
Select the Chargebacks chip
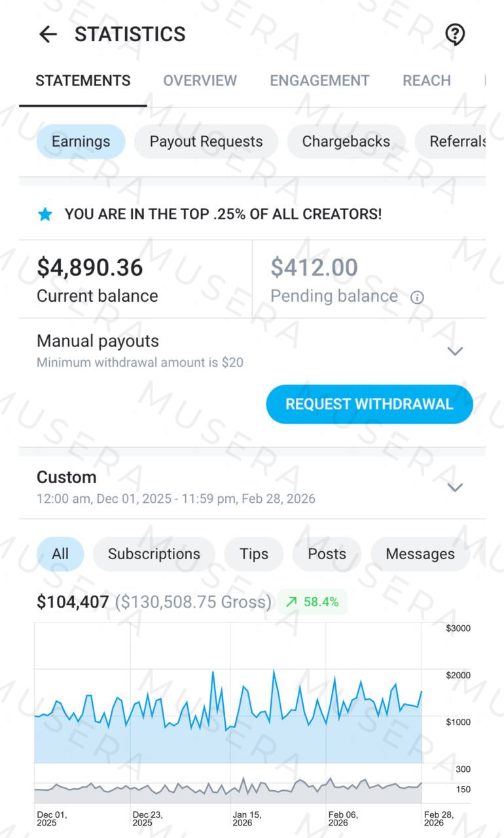tap(346, 141)
